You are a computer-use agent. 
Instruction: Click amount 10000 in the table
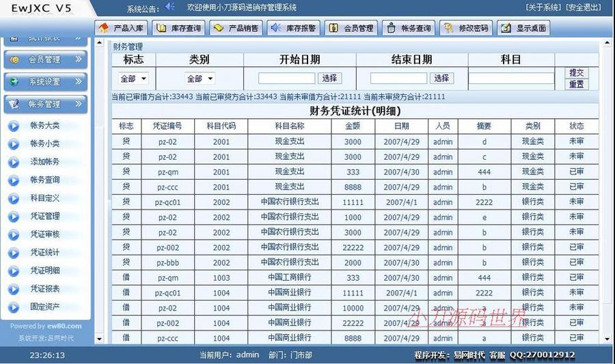point(353,308)
